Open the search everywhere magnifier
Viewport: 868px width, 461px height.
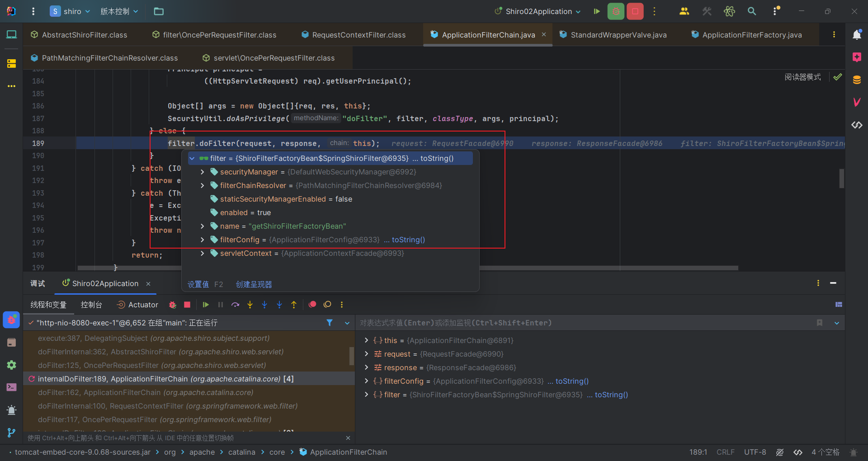point(752,11)
